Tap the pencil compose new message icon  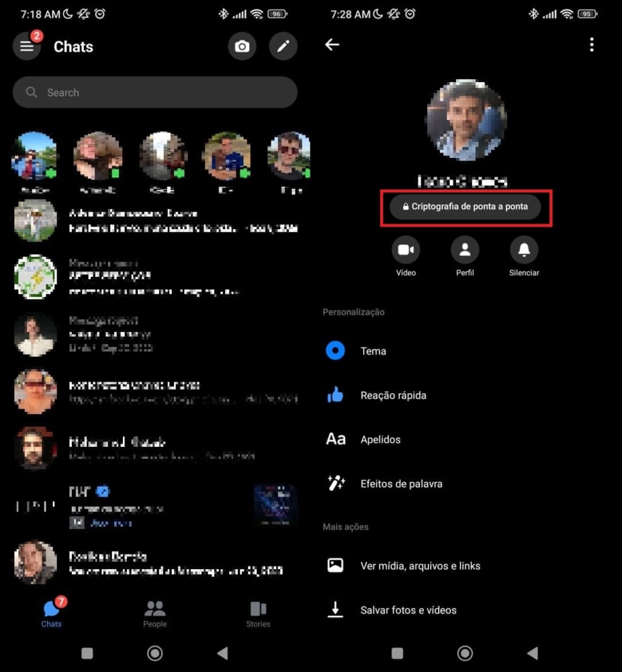(x=283, y=46)
